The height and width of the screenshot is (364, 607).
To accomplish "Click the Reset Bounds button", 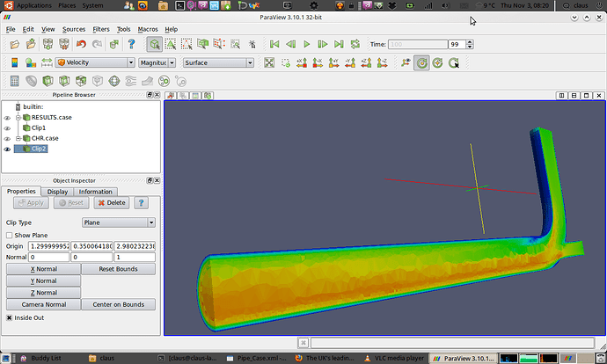I will (x=119, y=269).
